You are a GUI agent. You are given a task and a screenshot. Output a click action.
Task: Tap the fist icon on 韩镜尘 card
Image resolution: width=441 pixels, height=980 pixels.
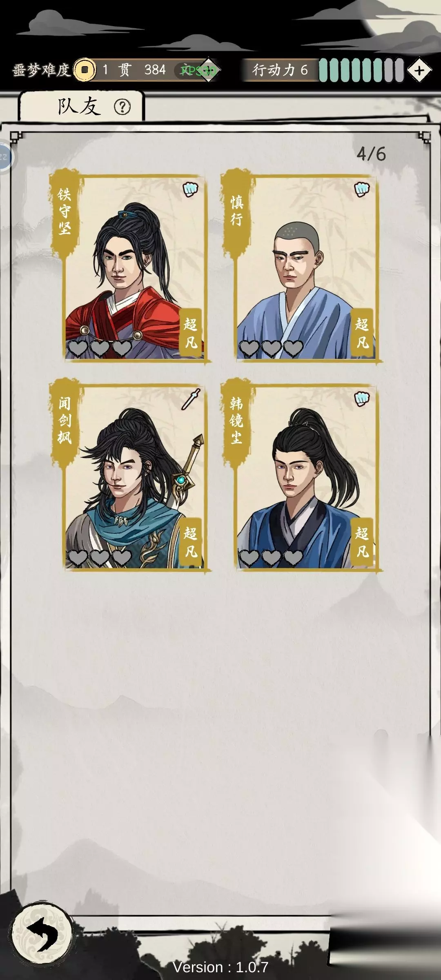361,399
